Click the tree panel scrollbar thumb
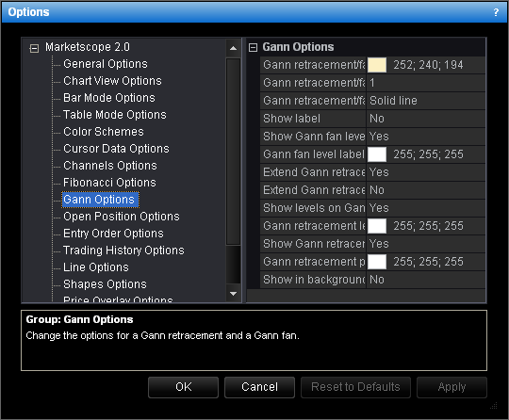Screen dimensions: 509x420 233,152
